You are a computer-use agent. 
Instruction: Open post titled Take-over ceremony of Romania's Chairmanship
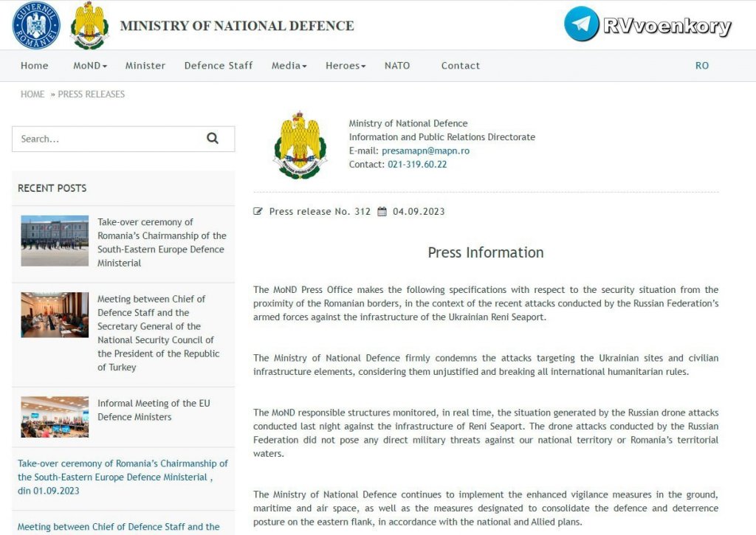click(x=162, y=243)
